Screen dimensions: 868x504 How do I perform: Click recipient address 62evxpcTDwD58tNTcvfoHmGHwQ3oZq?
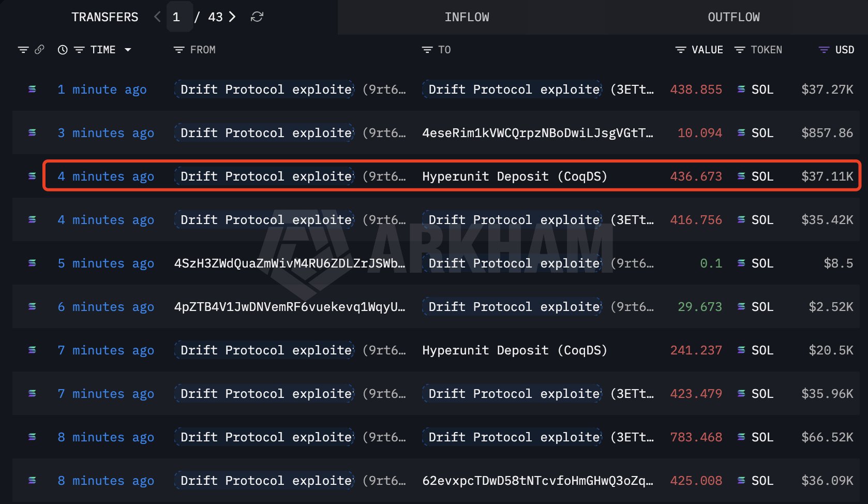click(537, 481)
